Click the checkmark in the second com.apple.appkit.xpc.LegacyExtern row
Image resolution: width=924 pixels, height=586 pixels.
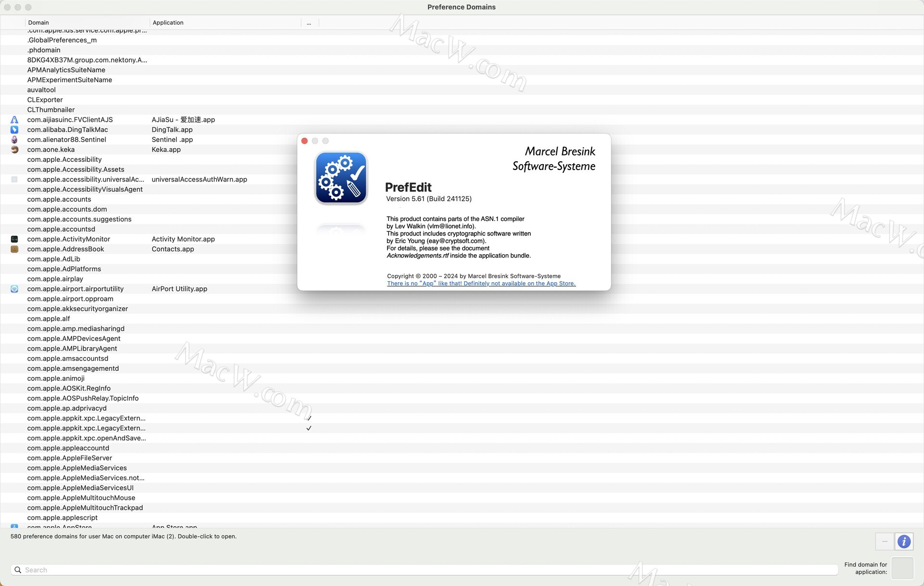point(309,429)
